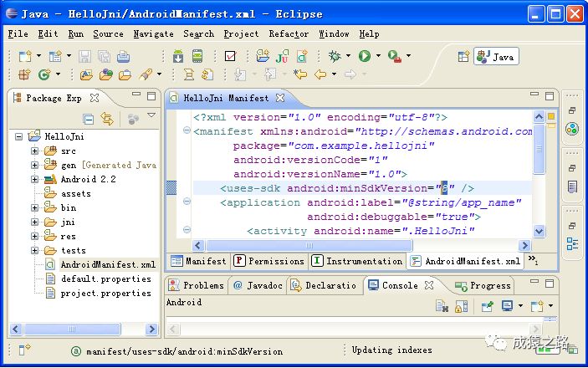Toggle Link with Editor in Package Explorer
The image size is (588, 368).
click(x=107, y=120)
